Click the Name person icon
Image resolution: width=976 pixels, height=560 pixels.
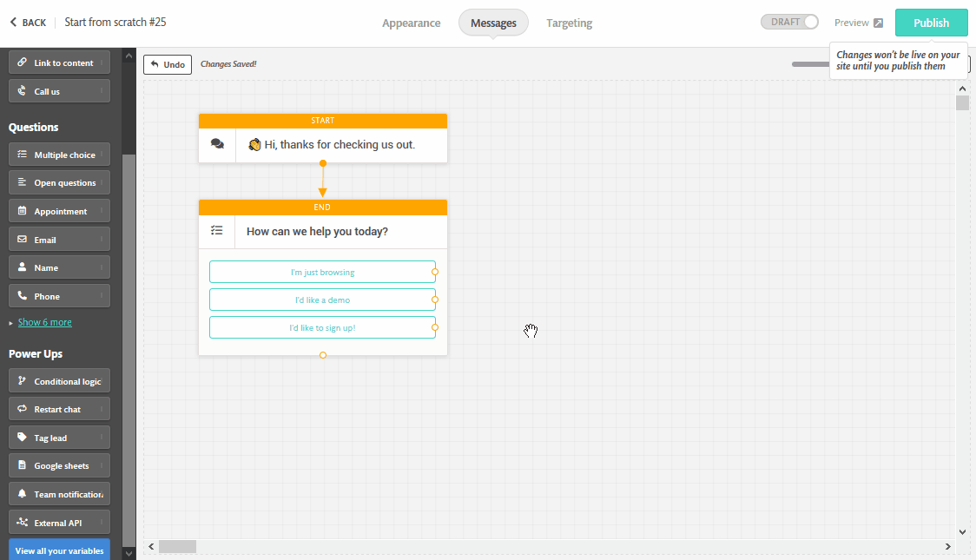(x=22, y=267)
